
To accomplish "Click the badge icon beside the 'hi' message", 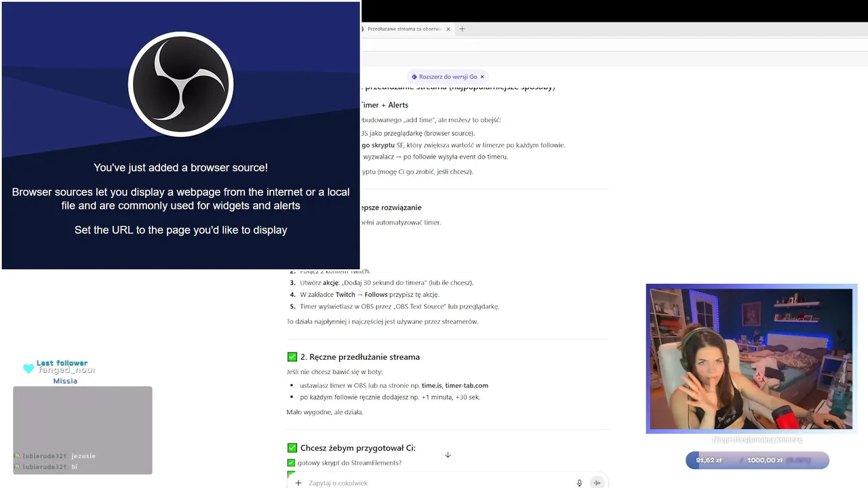I will point(18,467).
